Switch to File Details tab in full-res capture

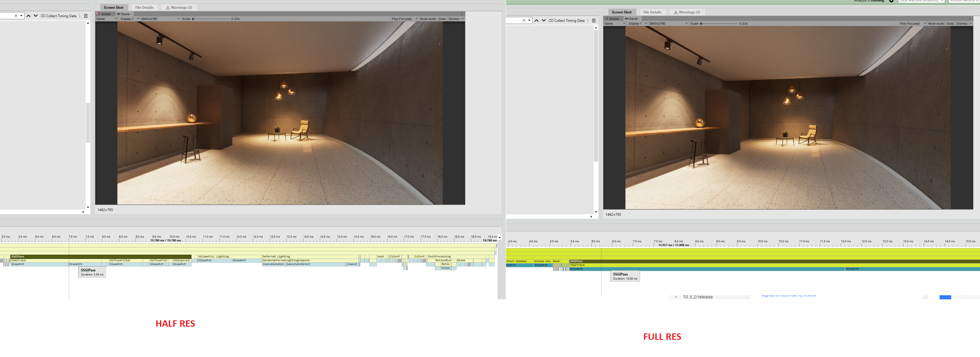(652, 12)
